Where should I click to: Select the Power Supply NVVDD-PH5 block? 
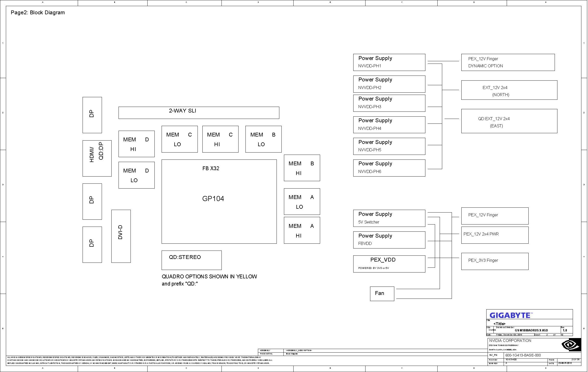point(389,146)
